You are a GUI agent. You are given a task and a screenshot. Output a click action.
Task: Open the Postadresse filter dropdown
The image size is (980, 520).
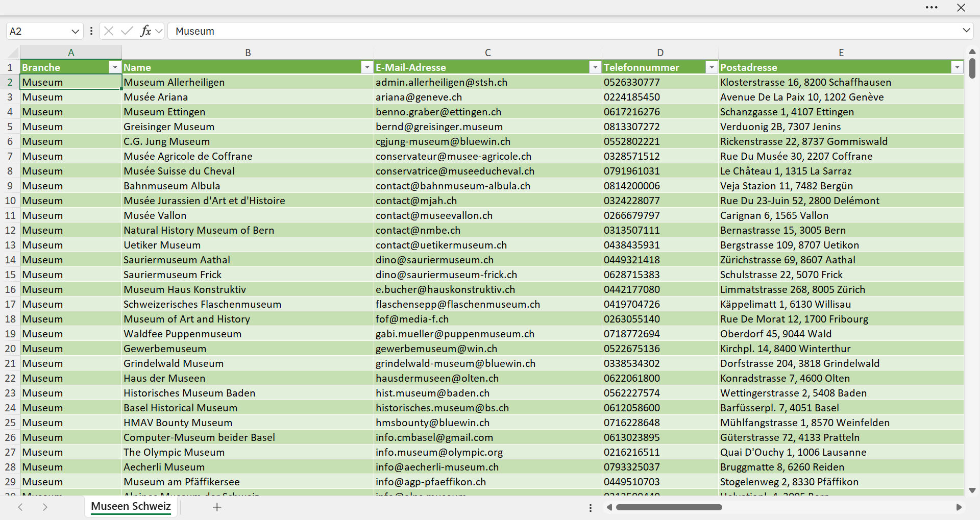pos(957,67)
